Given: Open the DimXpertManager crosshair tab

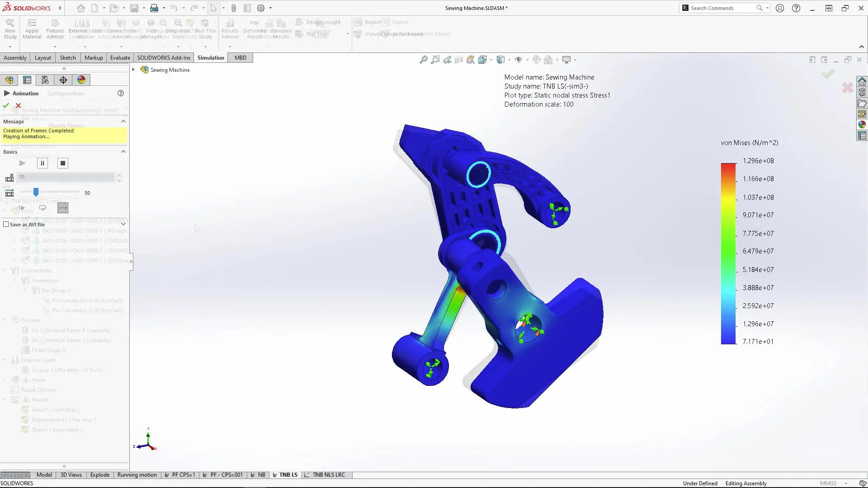Looking at the screenshot, I should [x=63, y=80].
